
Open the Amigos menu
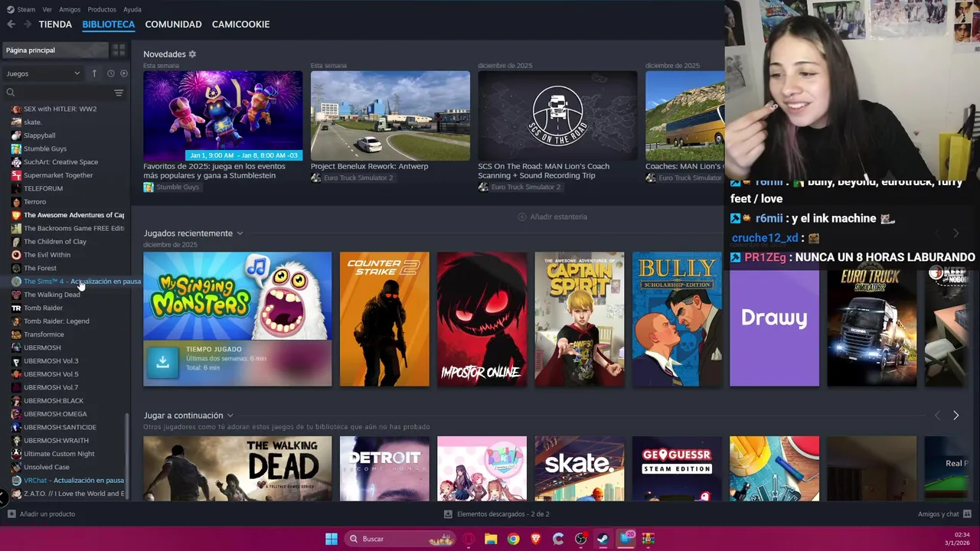[70, 9]
